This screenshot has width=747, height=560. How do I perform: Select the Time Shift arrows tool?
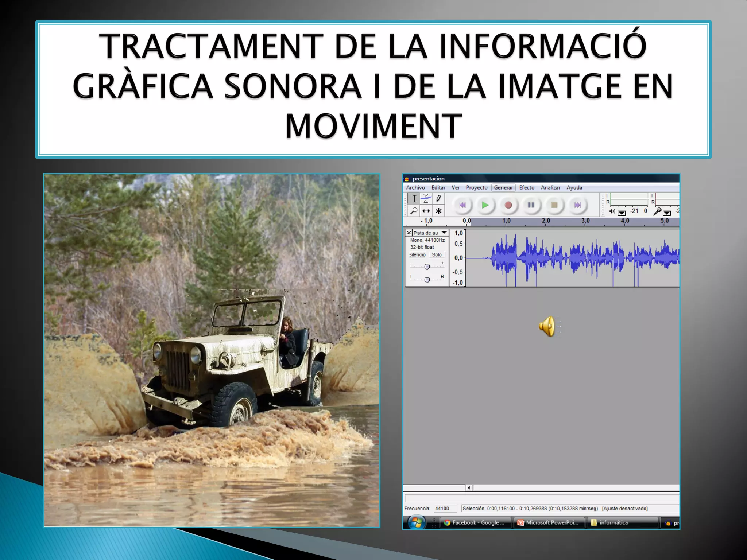[426, 211]
